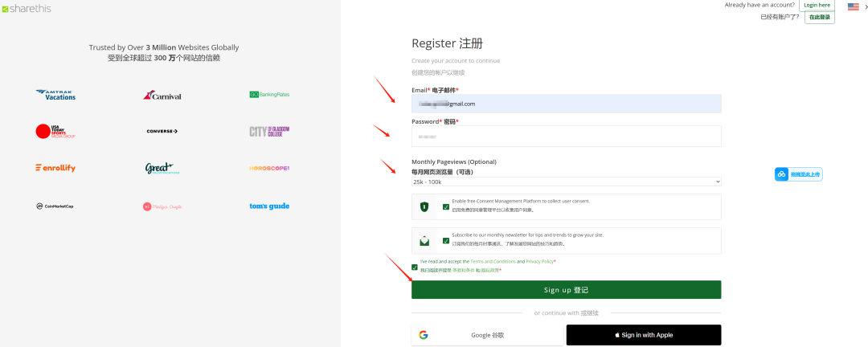The width and height of the screenshot is (868, 347).
Task: Open the tom's guide logo
Action: 269,206
